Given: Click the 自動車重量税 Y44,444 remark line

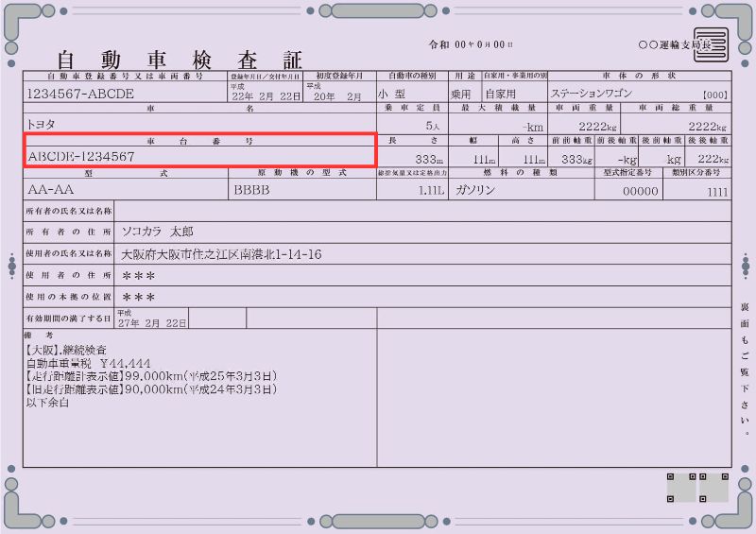Looking at the screenshot, I should click(88, 363).
